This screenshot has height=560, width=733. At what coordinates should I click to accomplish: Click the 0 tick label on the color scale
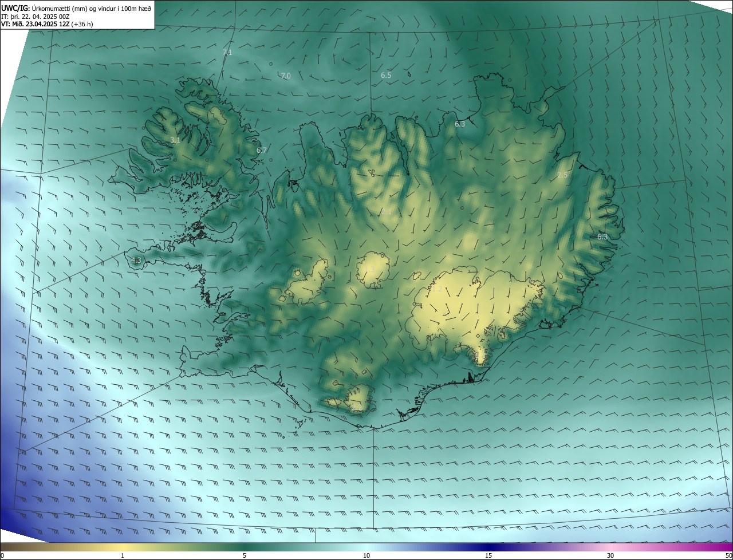2,556
